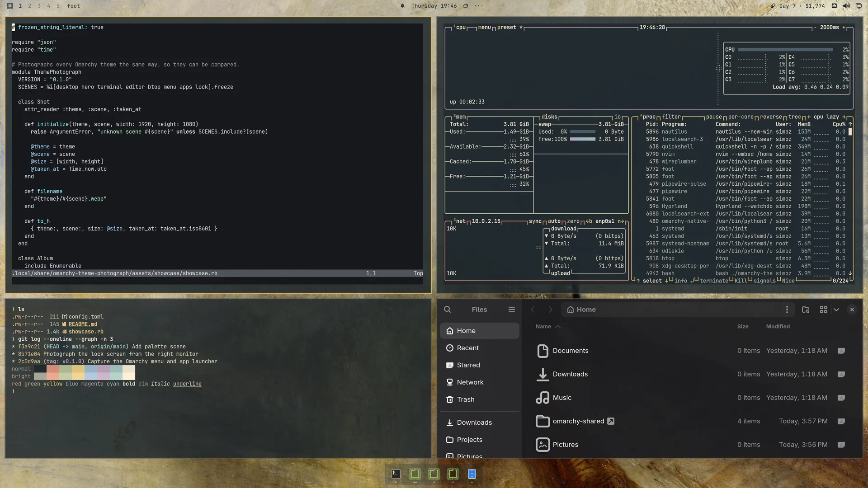The image size is (868, 488).
Task: Click the Name column sort chevron
Action: pos(558,327)
